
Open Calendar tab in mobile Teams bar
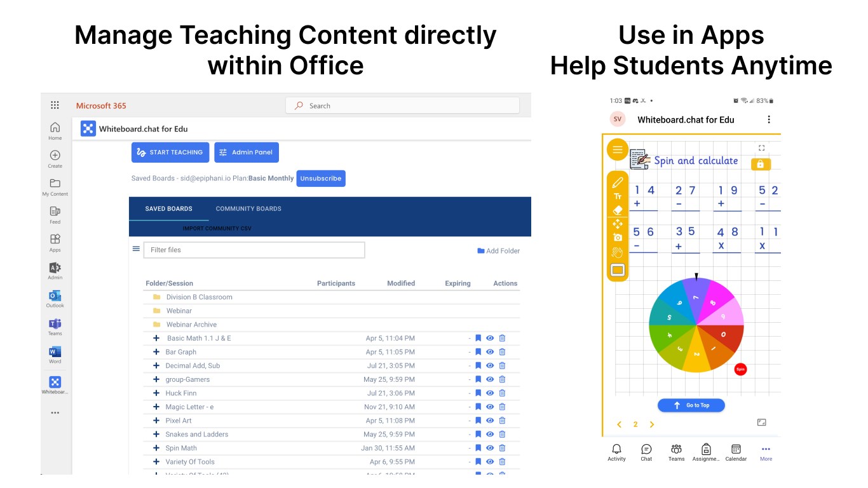pyautogui.click(x=736, y=452)
